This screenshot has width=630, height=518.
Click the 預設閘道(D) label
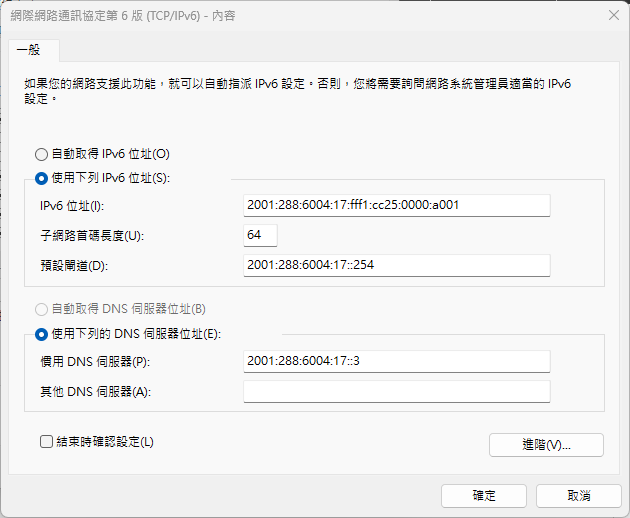(x=74, y=266)
